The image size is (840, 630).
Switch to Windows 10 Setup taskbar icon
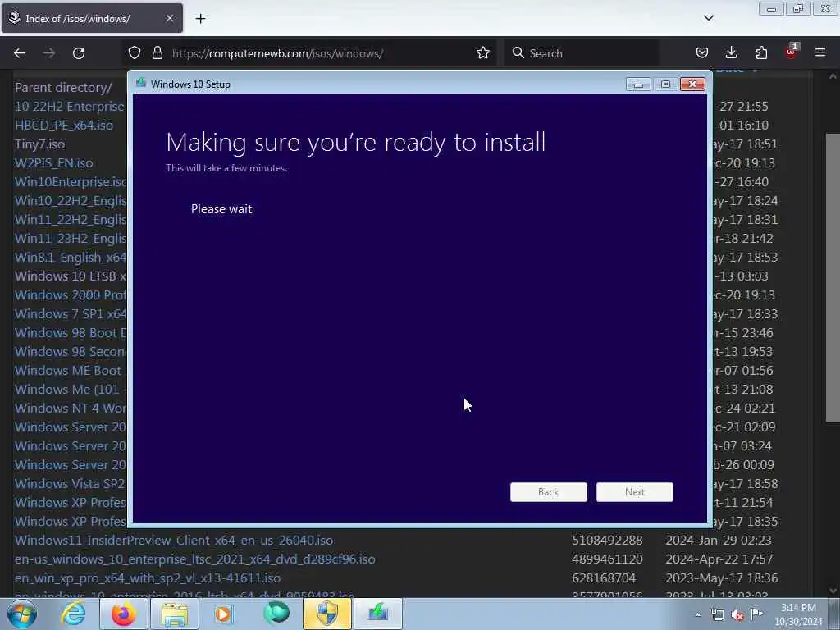click(x=377, y=614)
